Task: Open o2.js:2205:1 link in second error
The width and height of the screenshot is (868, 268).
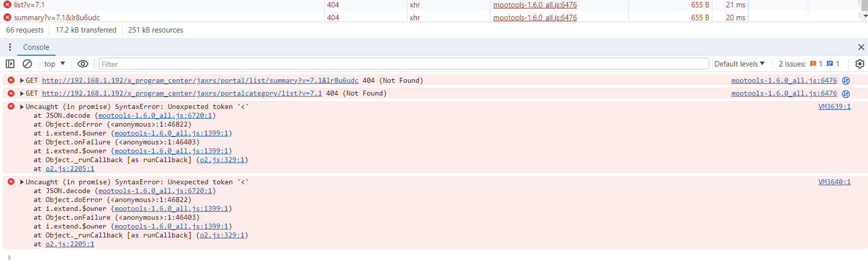Action: pos(70,244)
